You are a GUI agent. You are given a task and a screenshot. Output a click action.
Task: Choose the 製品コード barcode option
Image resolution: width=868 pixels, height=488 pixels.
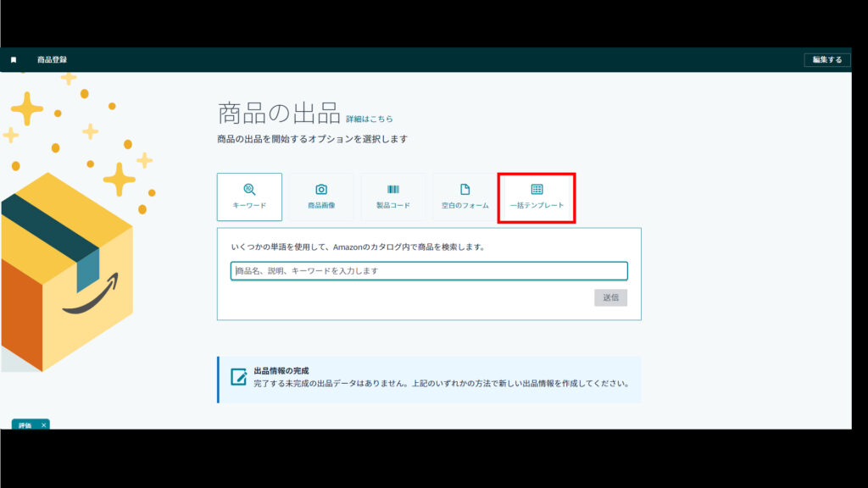(393, 197)
